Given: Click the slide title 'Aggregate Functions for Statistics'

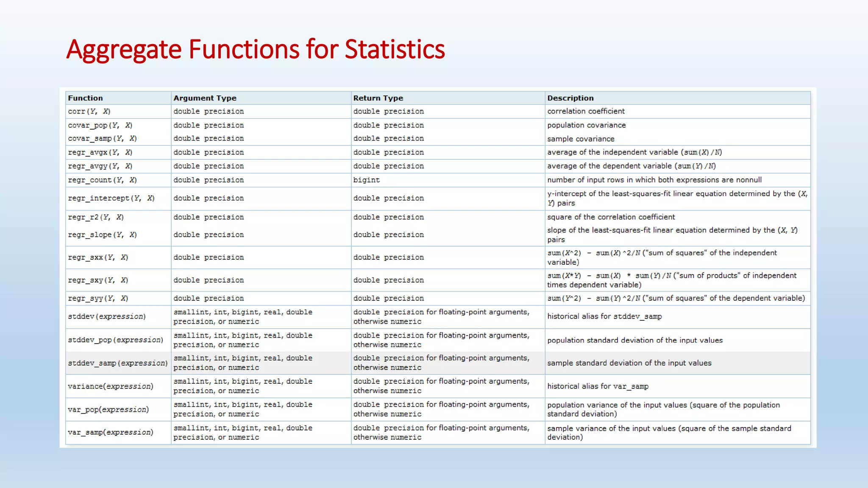Looking at the screenshot, I should click(256, 50).
